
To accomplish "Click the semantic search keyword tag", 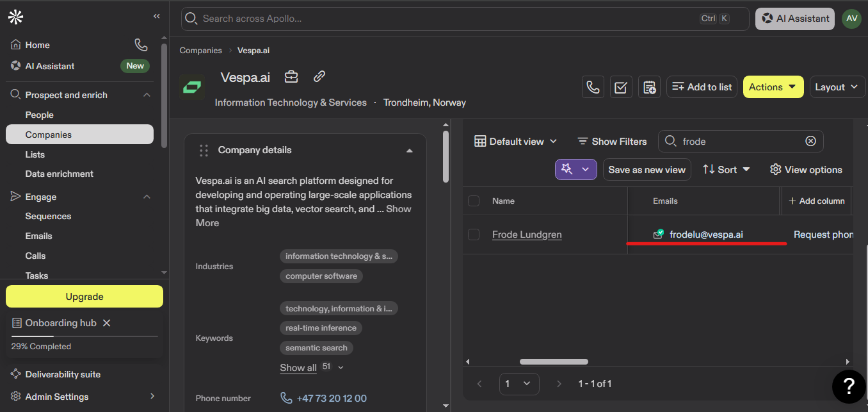I will pyautogui.click(x=316, y=348).
